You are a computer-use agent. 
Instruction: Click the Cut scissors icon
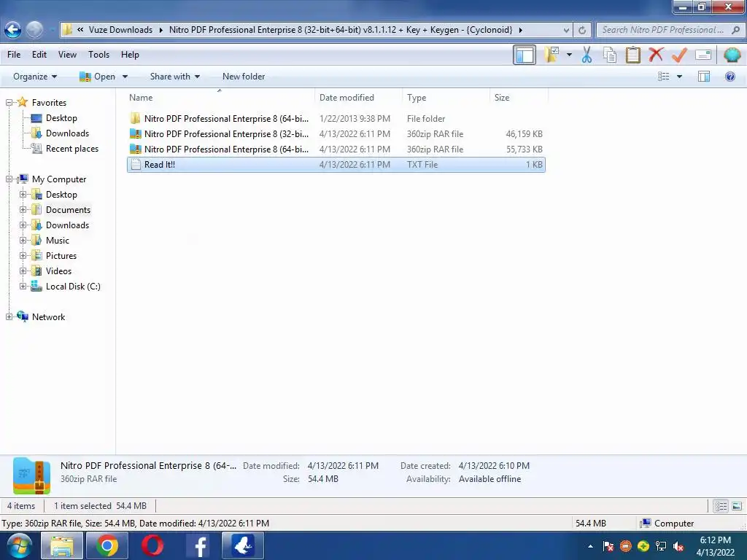(x=587, y=55)
